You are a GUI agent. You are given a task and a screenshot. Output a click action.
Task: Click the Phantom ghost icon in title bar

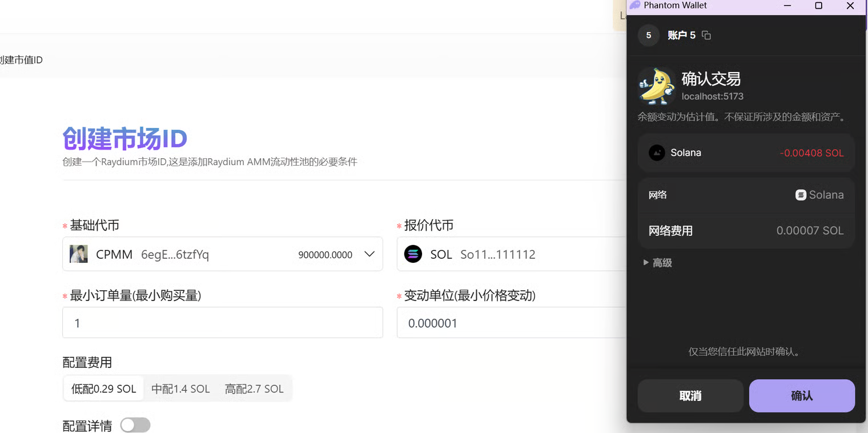[x=634, y=6]
